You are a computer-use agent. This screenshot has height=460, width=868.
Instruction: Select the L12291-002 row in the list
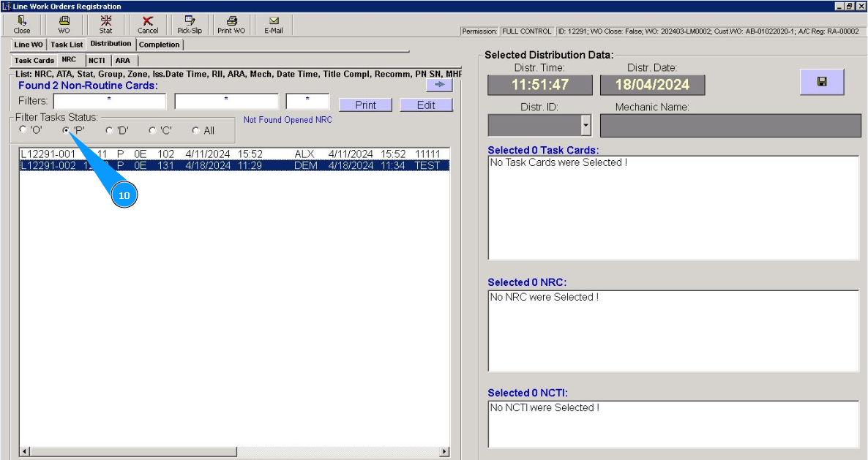pyautogui.click(x=234, y=165)
